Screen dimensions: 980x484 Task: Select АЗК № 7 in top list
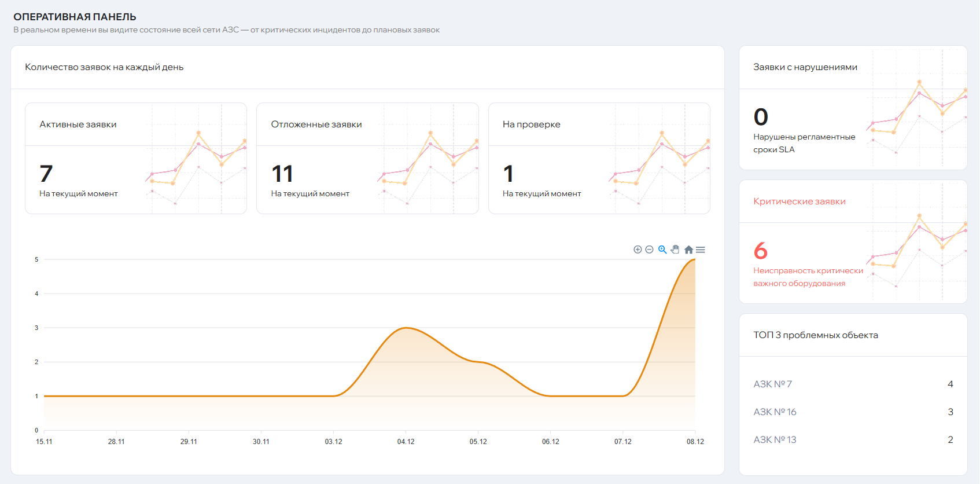(x=772, y=384)
